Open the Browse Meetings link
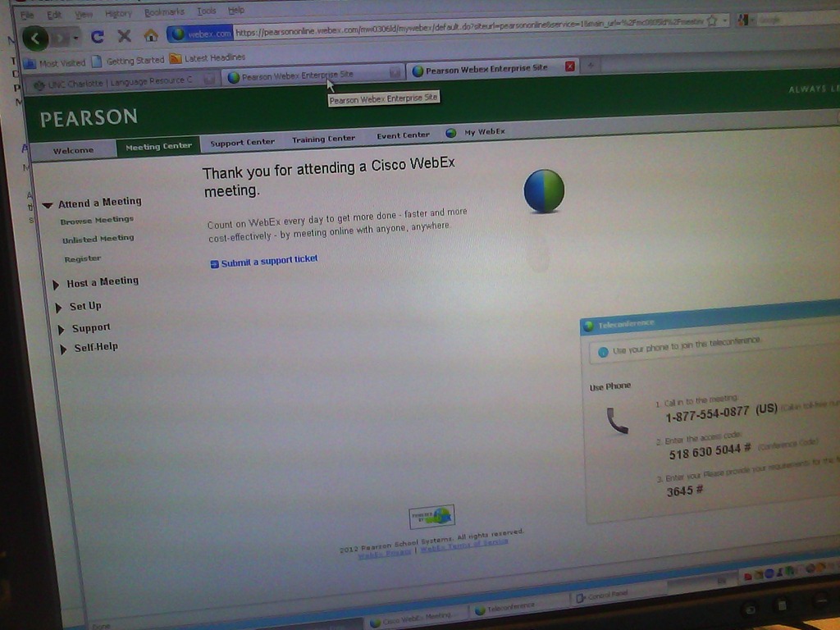Image resolution: width=840 pixels, height=630 pixels. [x=97, y=220]
